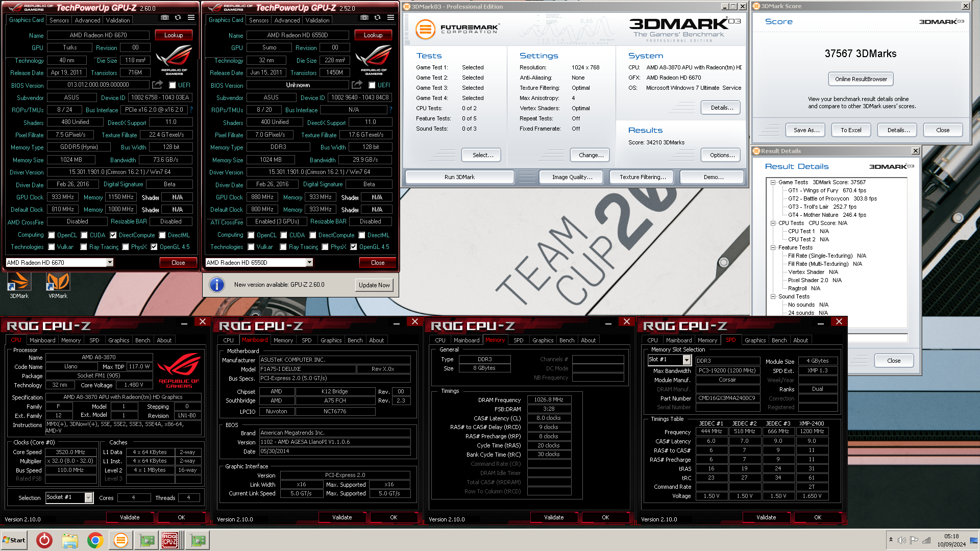This screenshot has height=551, width=980.
Task: Click volume speaker icon in system tray
Action: (x=901, y=540)
